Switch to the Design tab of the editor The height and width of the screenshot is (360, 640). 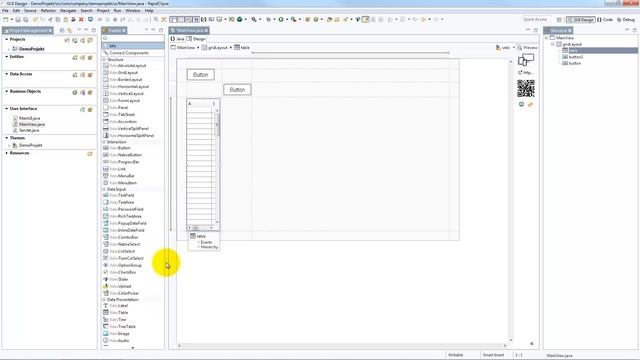tap(196, 39)
